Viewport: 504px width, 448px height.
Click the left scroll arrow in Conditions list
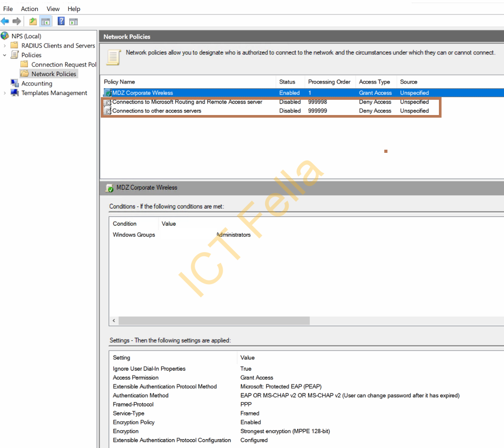(114, 321)
